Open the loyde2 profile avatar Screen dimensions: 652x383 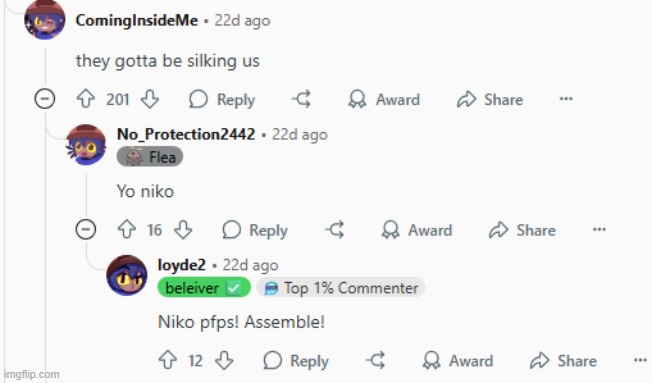[127, 275]
